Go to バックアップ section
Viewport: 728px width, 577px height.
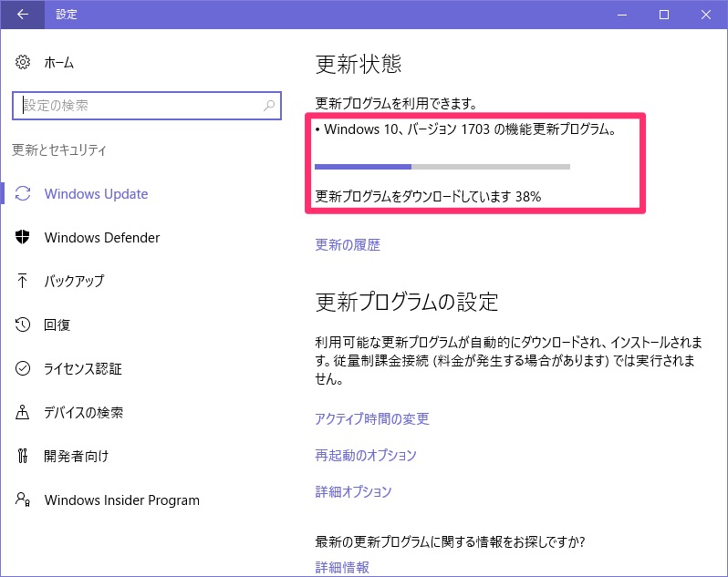pyautogui.click(x=74, y=281)
